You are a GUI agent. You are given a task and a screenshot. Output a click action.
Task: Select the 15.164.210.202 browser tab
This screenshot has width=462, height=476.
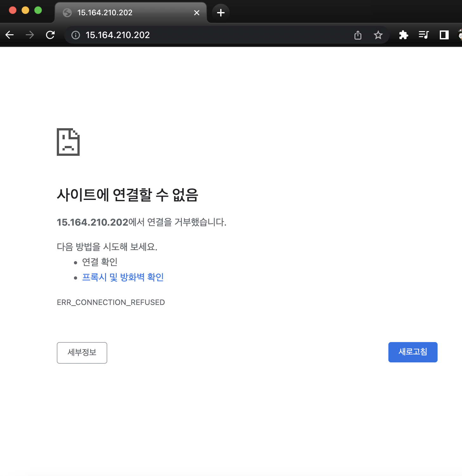131,13
